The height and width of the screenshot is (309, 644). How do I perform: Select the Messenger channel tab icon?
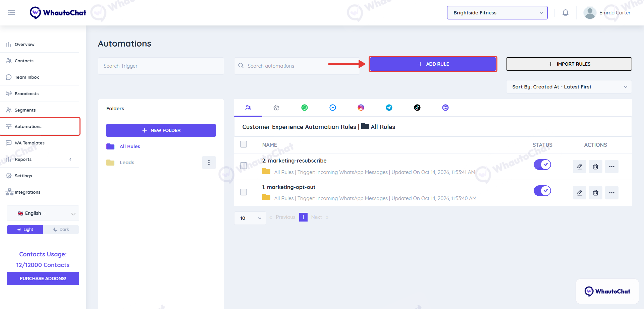click(x=333, y=108)
